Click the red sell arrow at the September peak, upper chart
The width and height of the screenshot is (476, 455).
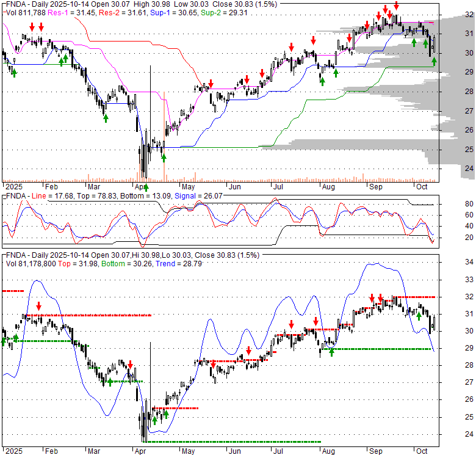click(x=397, y=5)
